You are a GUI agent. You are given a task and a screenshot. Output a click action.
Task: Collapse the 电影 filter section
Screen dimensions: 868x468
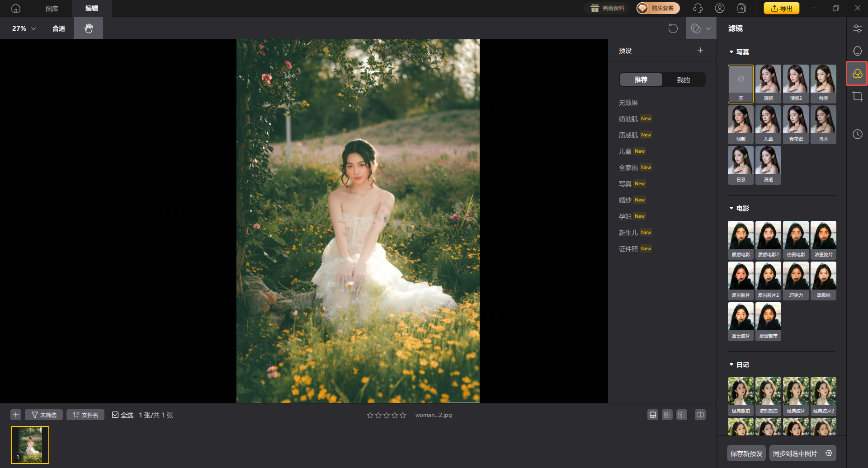point(731,208)
